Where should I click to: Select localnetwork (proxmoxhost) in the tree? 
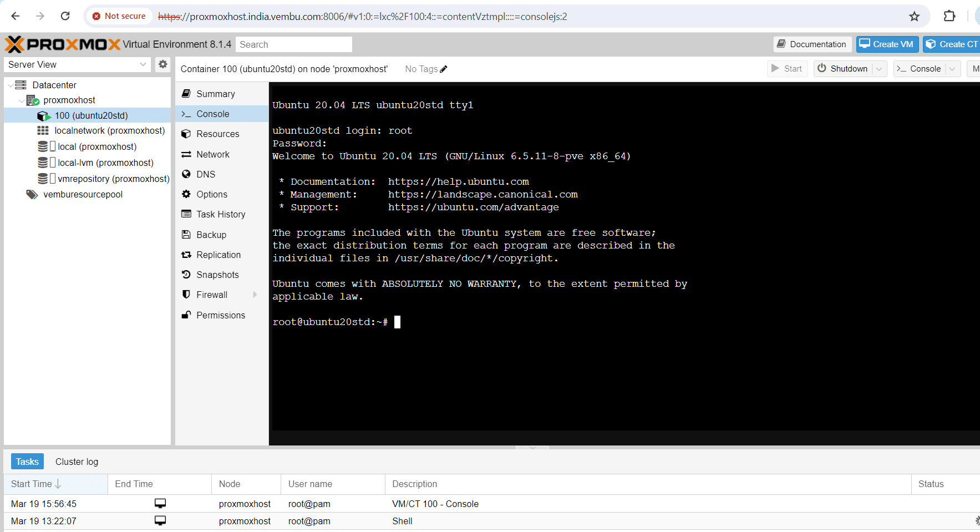click(110, 130)
